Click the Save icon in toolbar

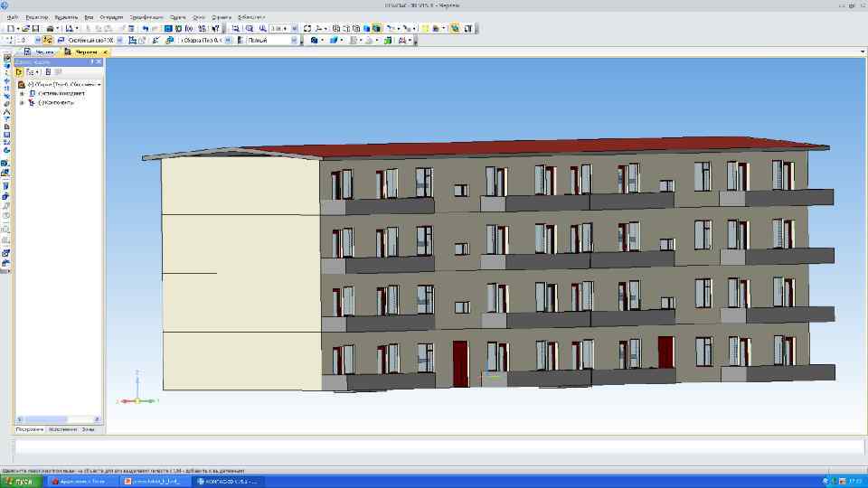[x=35, y=28]
